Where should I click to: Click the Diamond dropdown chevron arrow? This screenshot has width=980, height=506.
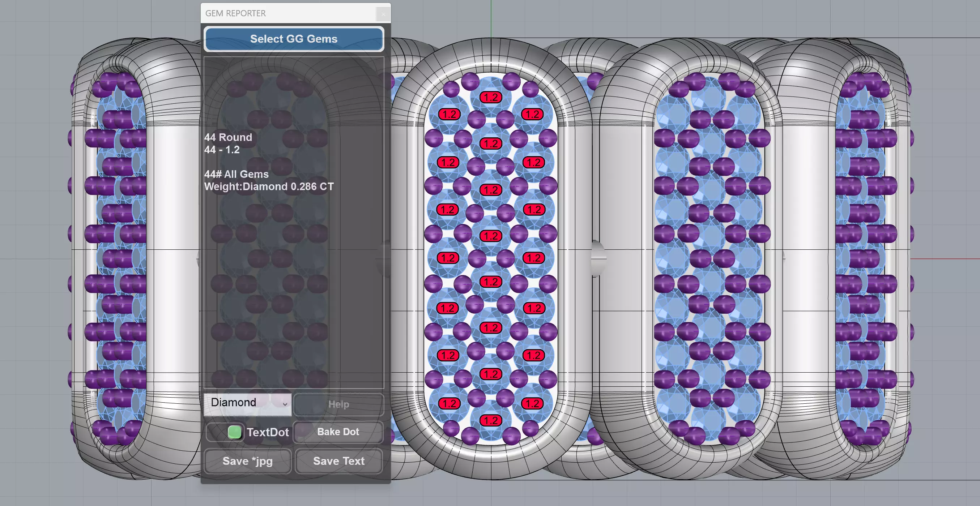tap(285, 404)
